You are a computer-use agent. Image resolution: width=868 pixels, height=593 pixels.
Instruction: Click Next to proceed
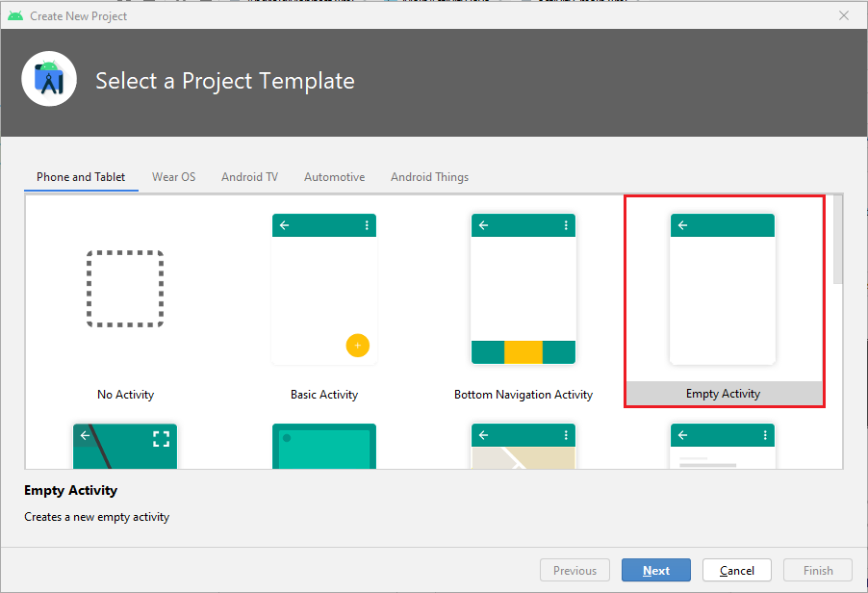(655, 570)
